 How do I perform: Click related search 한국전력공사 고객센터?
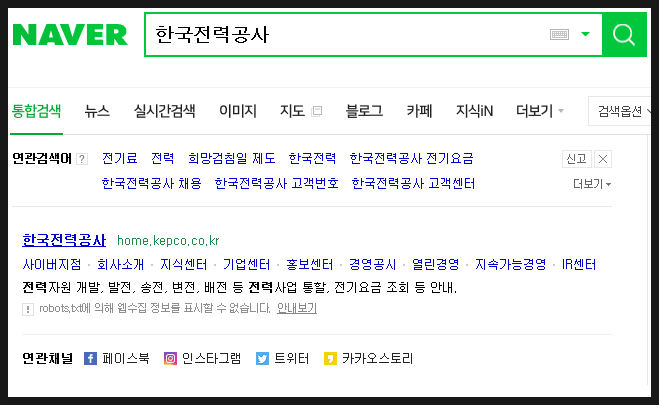pos(413,184)
